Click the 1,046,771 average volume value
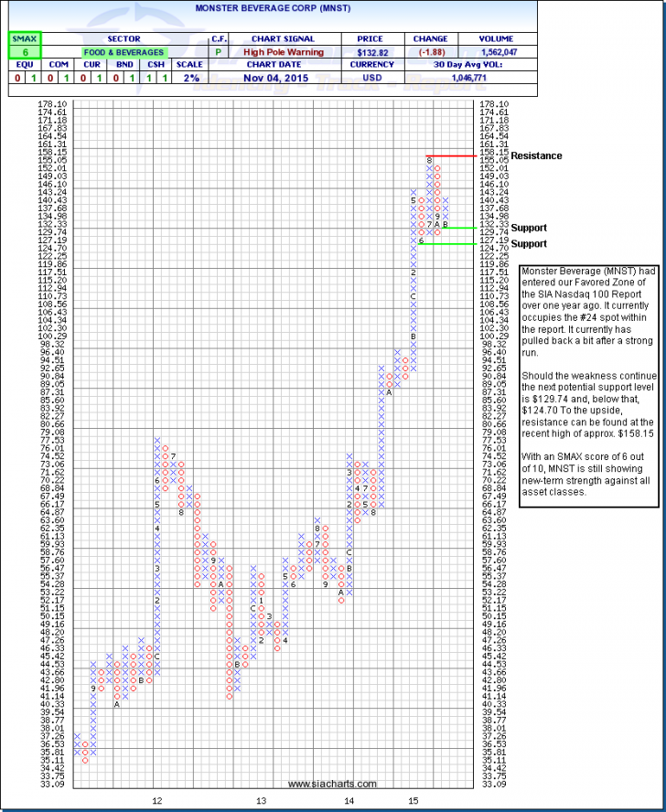Screen dimensions: 666x812 click(x=468, y=78)
